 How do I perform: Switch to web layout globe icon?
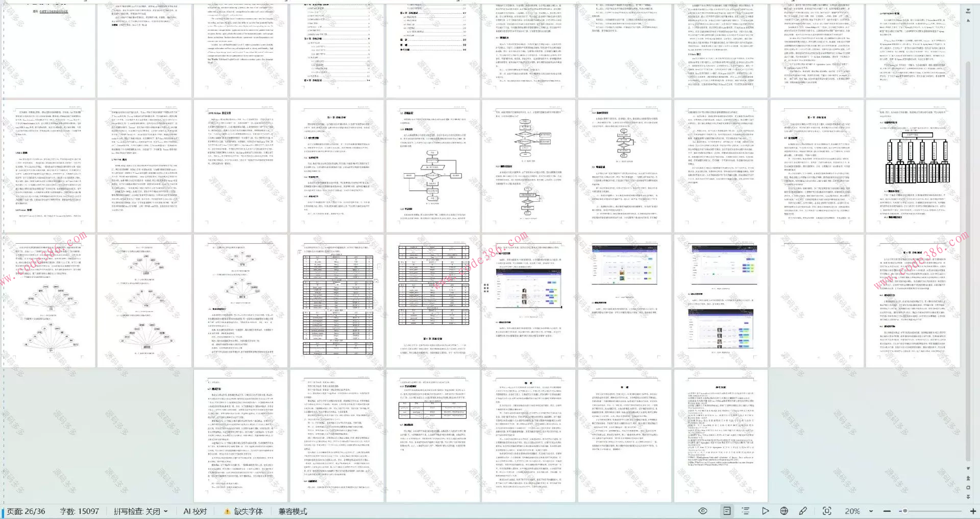click(x=784, y=511)
